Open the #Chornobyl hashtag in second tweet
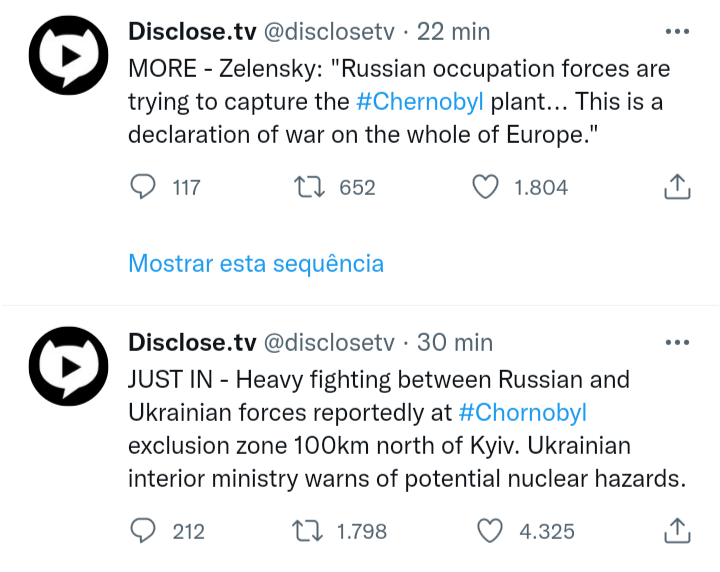 point(522,412)
